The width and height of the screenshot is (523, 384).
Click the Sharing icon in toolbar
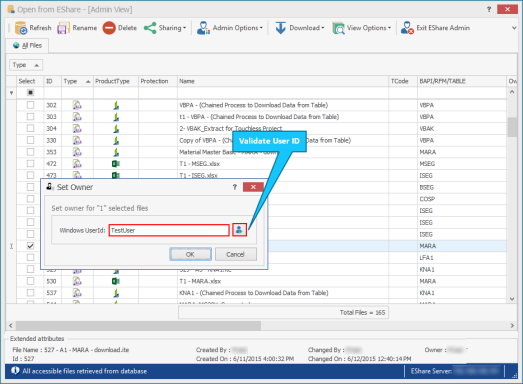150,28
